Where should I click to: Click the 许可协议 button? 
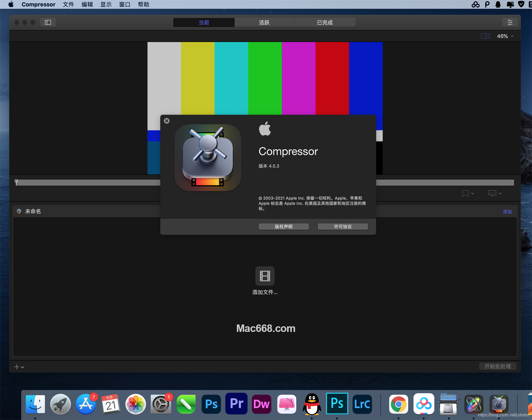pos(343,227)
